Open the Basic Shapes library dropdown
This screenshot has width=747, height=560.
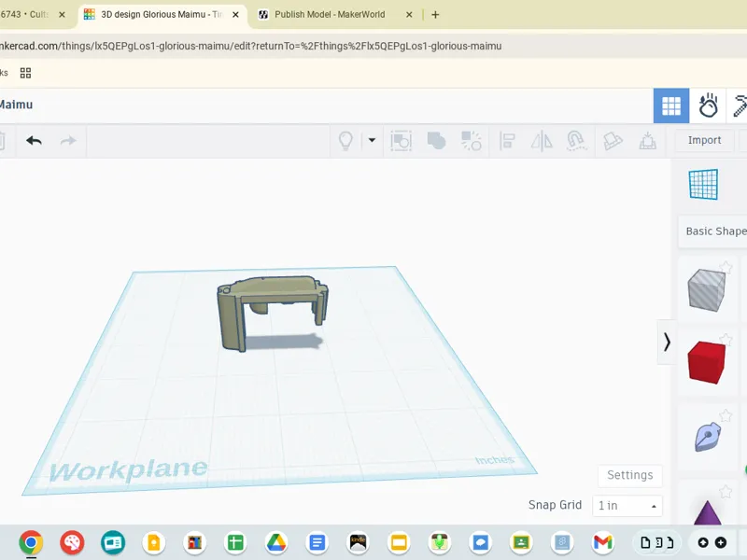click(712, 231)
